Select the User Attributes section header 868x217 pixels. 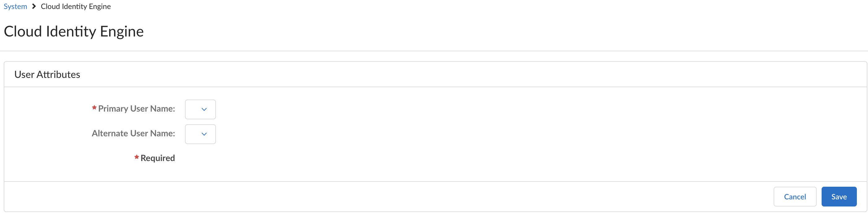click(x=47, y=74)
